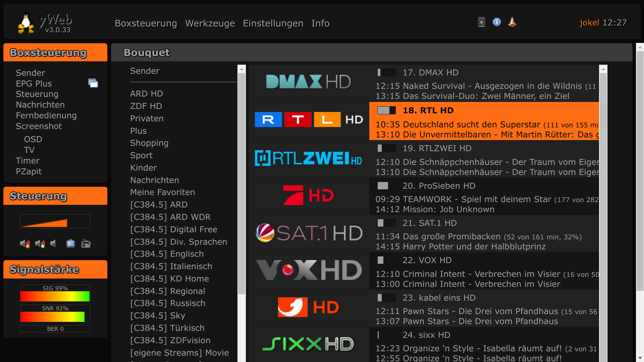Open the Einstellungen top menu
The height and width of the screenshot is (362, 644).
coord(273,23)
